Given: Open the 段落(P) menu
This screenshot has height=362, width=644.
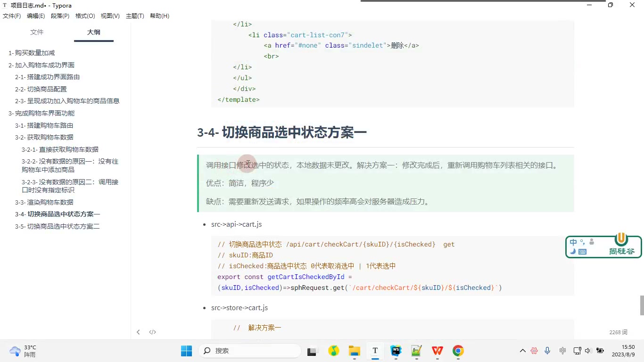Looking at the screenshot, I should (60, 16).
